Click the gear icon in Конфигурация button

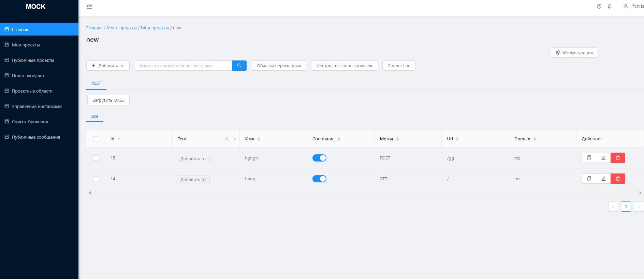point(558,53)
